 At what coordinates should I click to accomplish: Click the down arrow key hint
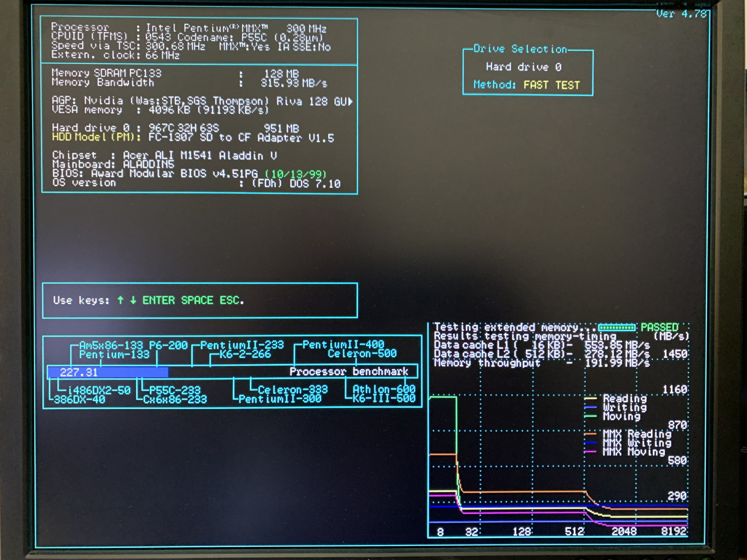tap(133, 300)
